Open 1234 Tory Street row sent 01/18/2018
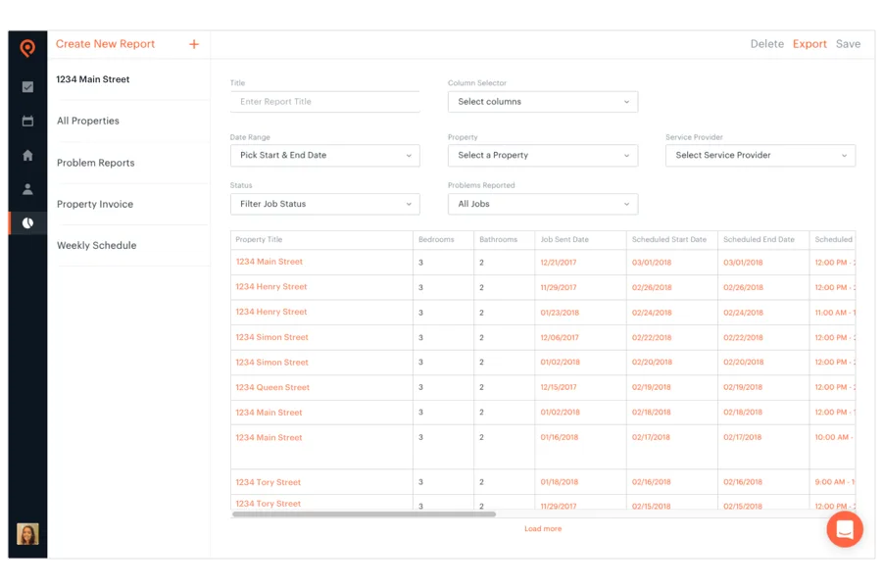This screenshot has width=882, height=588. 268,483
